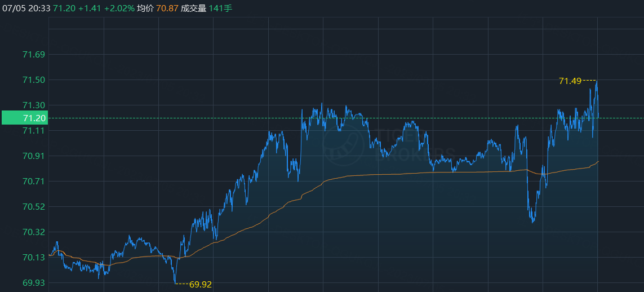
Task: Click the +1.41 price change value
Action: 90,8
